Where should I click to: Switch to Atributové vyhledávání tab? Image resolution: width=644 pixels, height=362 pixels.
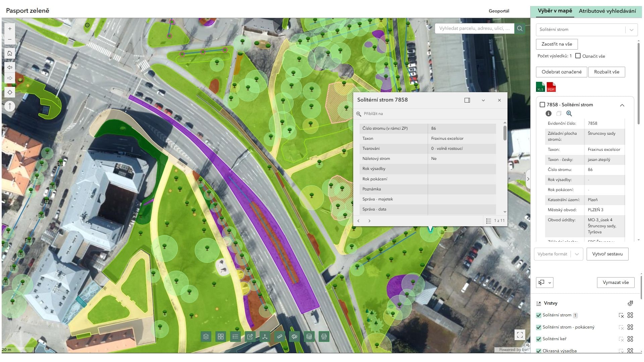click(x=607, y=11)
